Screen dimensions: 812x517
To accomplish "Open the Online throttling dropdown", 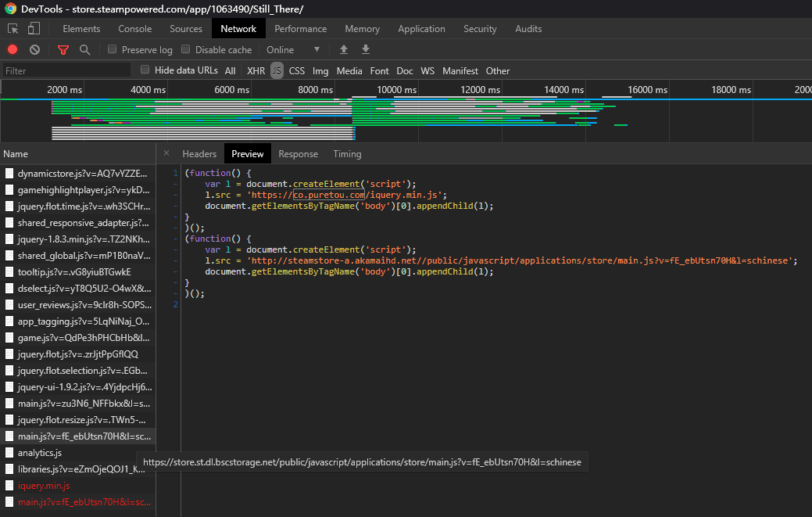I will 293,49.
